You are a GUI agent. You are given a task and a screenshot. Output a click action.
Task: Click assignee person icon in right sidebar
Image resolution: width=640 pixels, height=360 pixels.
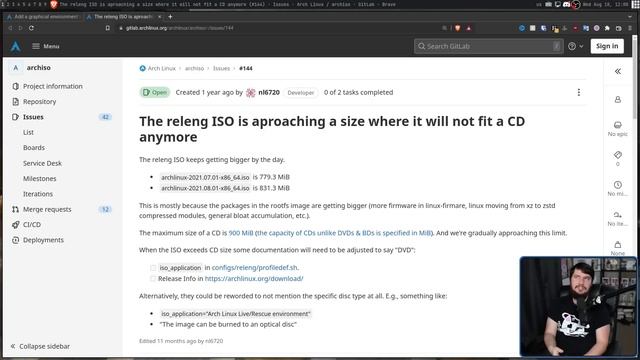point(618,100)
